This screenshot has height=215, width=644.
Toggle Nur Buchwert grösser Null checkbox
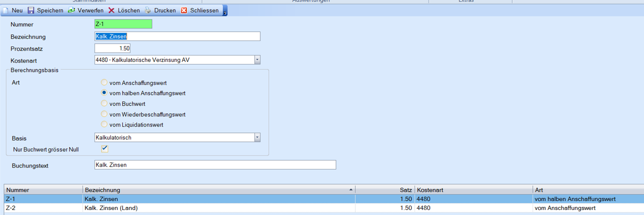(105, 148)
